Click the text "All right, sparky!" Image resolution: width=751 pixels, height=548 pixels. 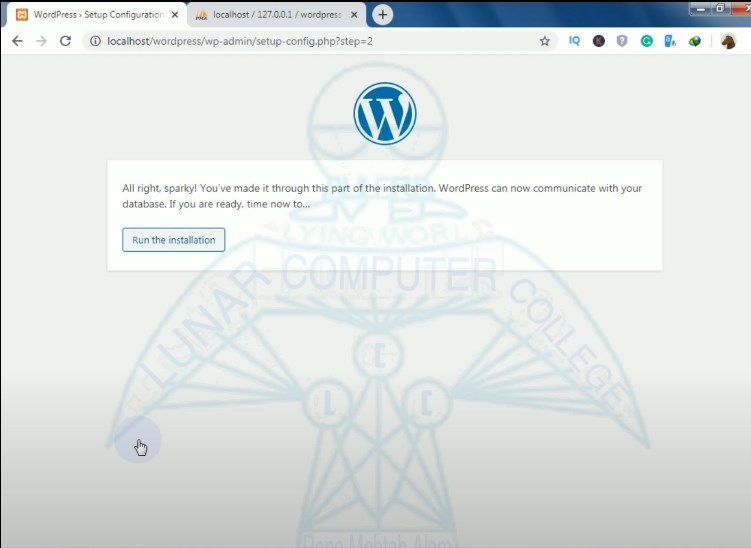[159, 188]
